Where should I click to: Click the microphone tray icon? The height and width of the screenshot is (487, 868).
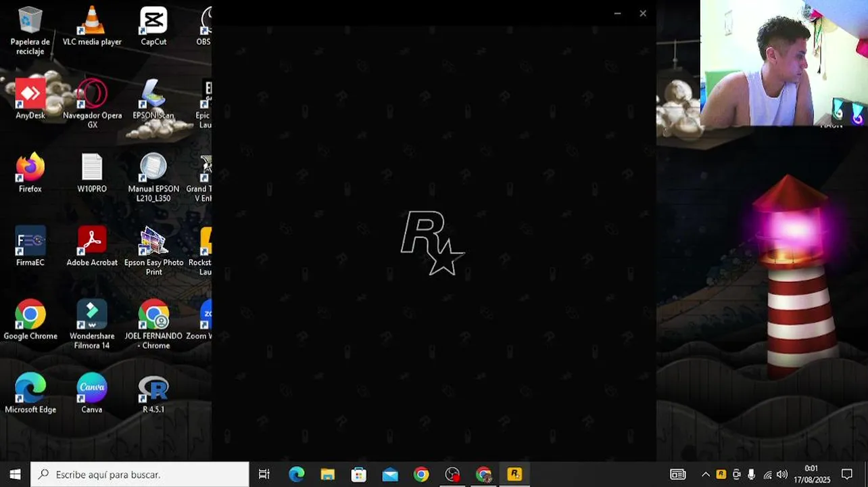pyautogui.click(x=751, y=474)
